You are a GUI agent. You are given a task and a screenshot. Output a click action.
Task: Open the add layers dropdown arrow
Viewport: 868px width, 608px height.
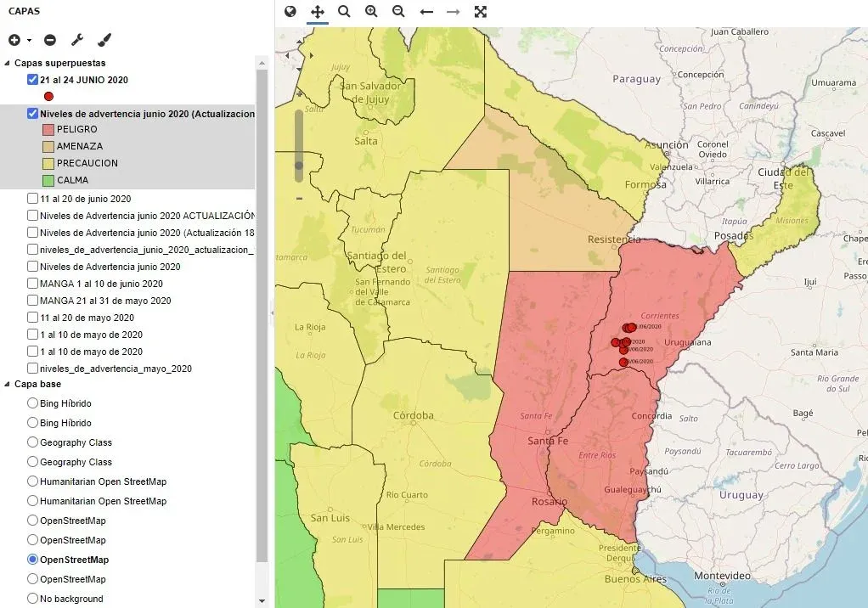pyautogui.click(x=29, y=41)
